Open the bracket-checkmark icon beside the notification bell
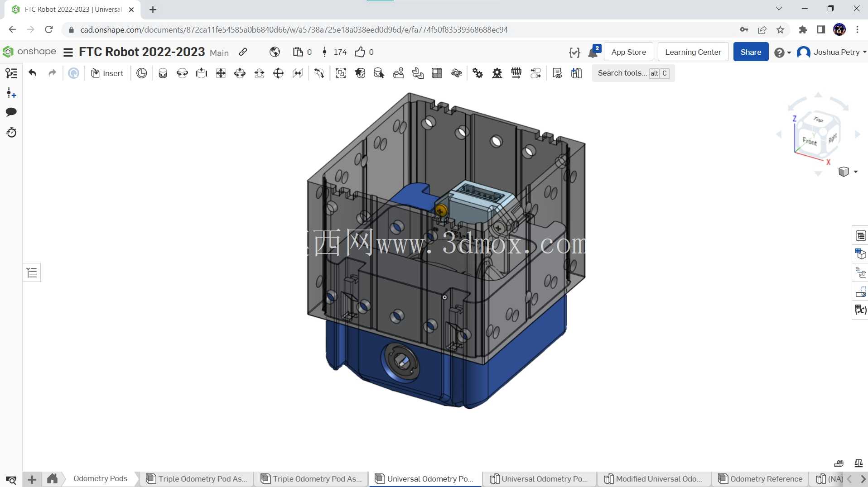The image size is (868, 487). pos(574,53)
